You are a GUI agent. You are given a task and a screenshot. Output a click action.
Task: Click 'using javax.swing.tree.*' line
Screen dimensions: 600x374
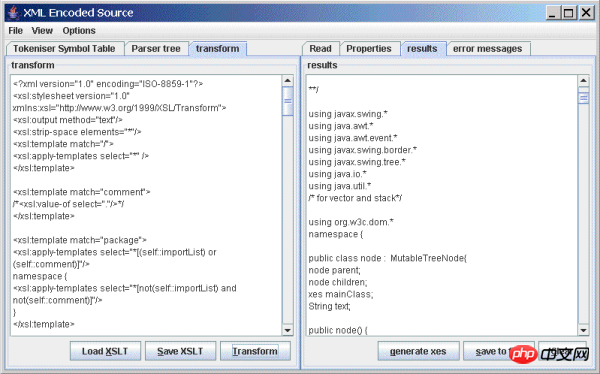(x=357, y=162)
